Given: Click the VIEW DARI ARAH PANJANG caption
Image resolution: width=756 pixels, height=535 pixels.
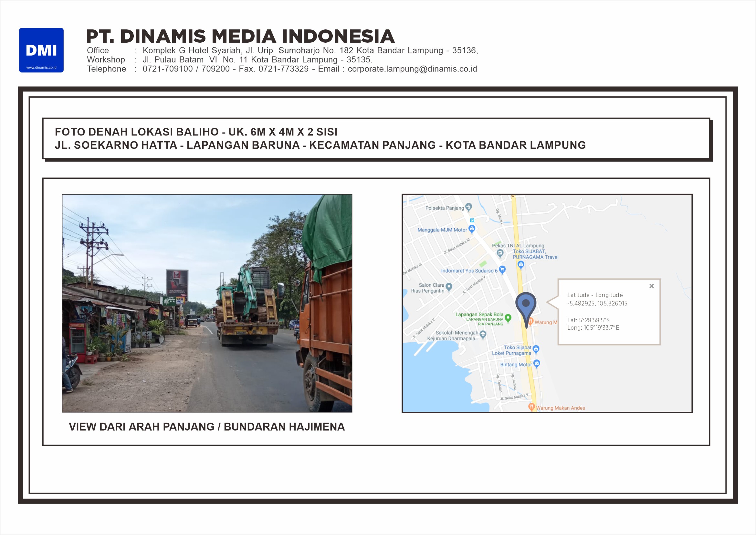Looking at the screenshot, I should click(x=207, y=427).
